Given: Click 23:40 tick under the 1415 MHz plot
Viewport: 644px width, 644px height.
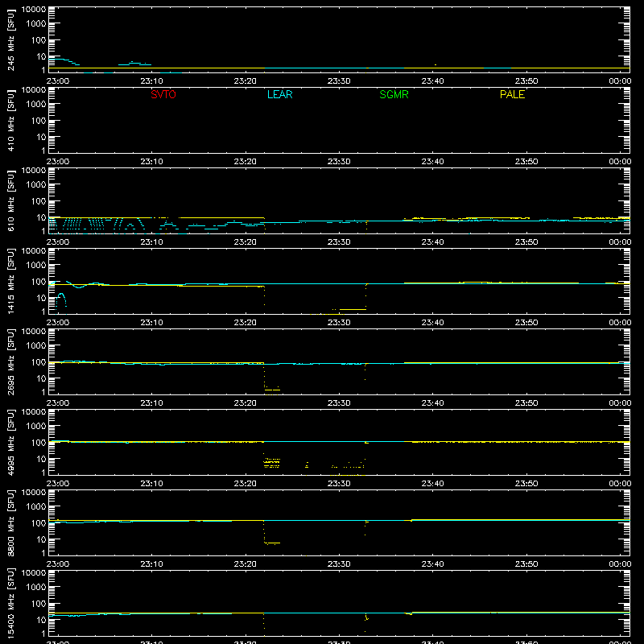Looking at the screenshot, I should [432, 323].
